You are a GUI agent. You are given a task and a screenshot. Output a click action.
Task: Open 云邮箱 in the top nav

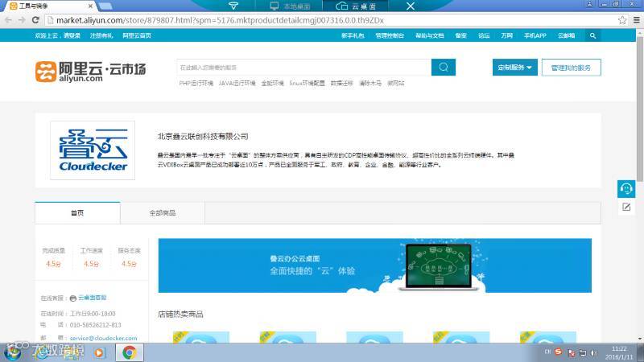click(x=567, y=35)
